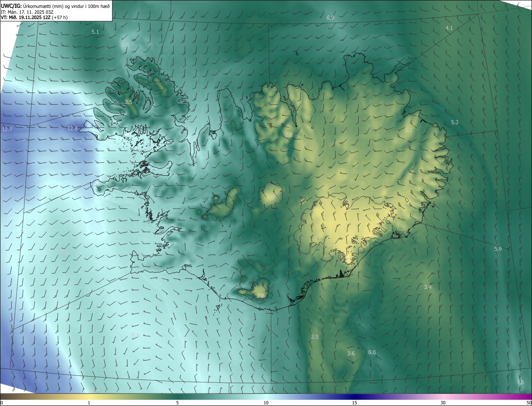Click the 5.1 value label on the map
532x406 pixels.
click(x=95, y=32)
